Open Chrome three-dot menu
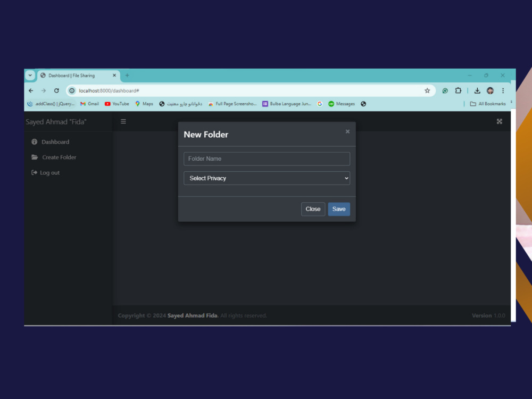The width and height of the screenshot is (532, 399). (503, 90)
